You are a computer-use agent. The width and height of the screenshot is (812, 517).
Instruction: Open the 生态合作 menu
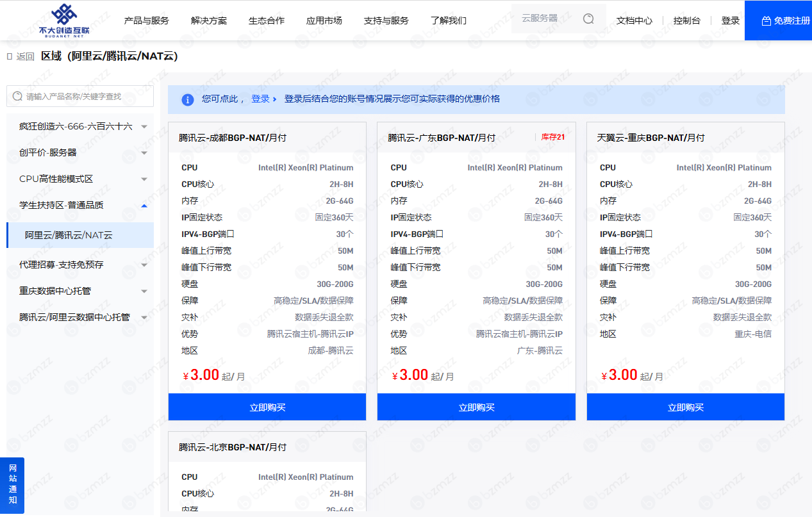tap(267, 21)
